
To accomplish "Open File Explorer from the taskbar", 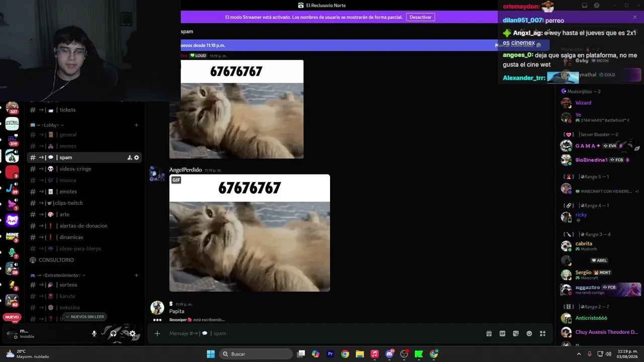I will [360, 354].
